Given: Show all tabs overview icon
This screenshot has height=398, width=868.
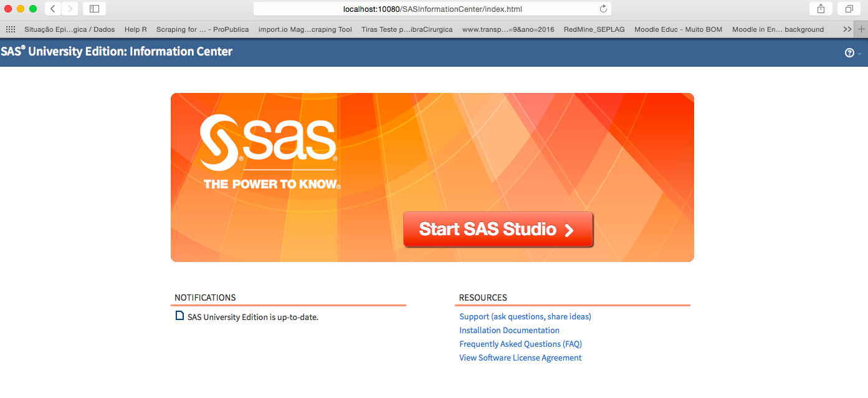Looking at the screenshot, I should (x=849, y=9).
